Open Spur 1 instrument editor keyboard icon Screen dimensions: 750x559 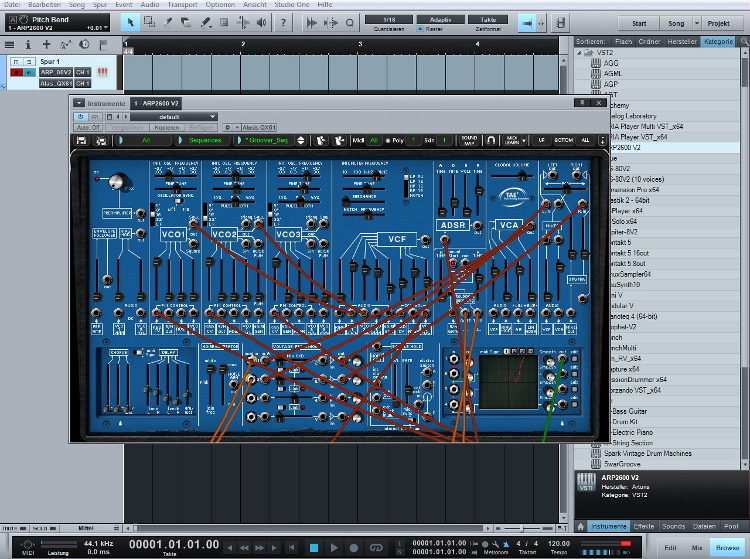pos(102,72)
